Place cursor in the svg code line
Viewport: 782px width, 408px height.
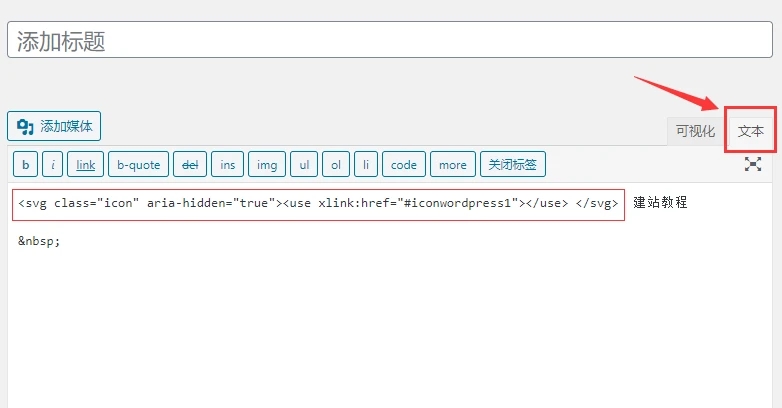tap(319, 203)
